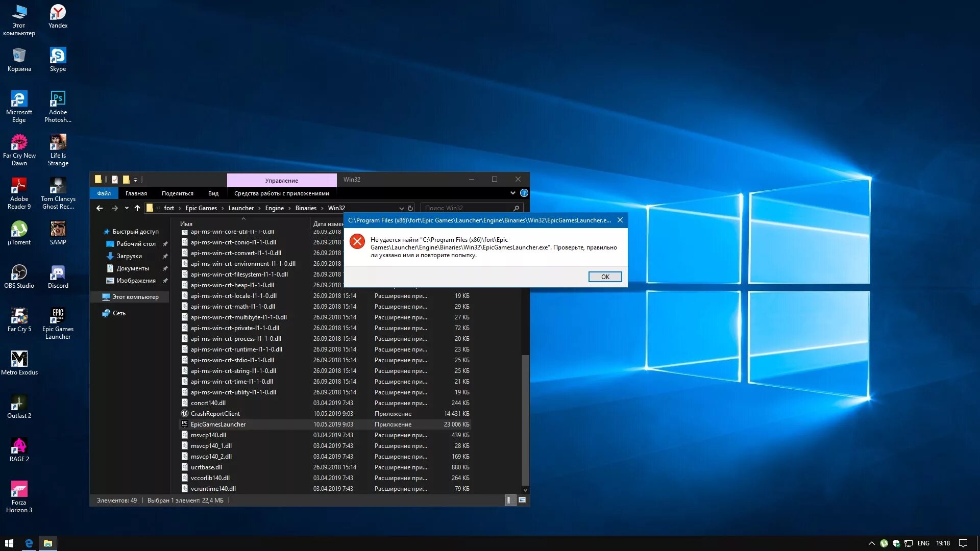Click the ENG language indicator

pos(923,543)
